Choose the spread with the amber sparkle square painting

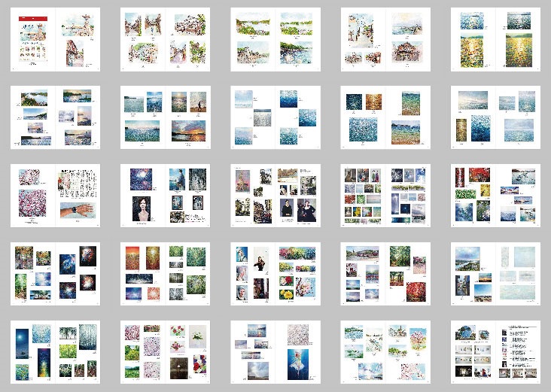(x=385, y=117)
